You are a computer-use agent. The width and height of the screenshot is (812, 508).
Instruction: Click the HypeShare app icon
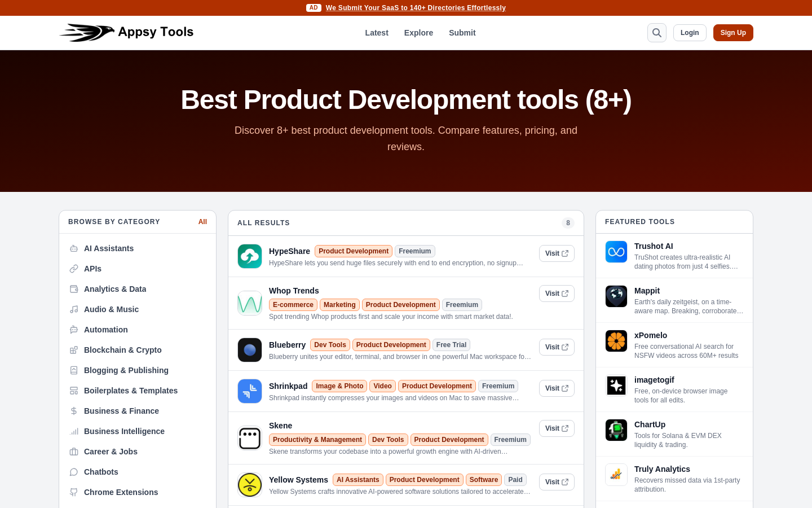250,256
